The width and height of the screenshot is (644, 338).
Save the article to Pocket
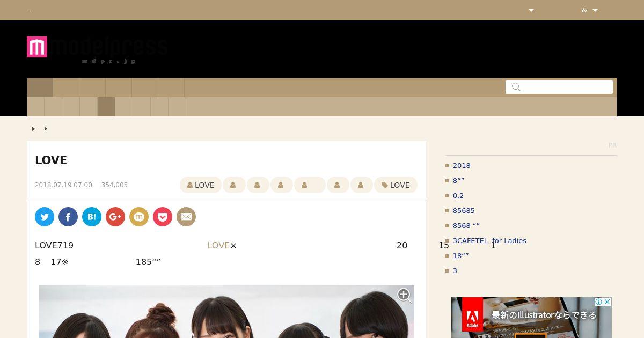pos(163,217)
